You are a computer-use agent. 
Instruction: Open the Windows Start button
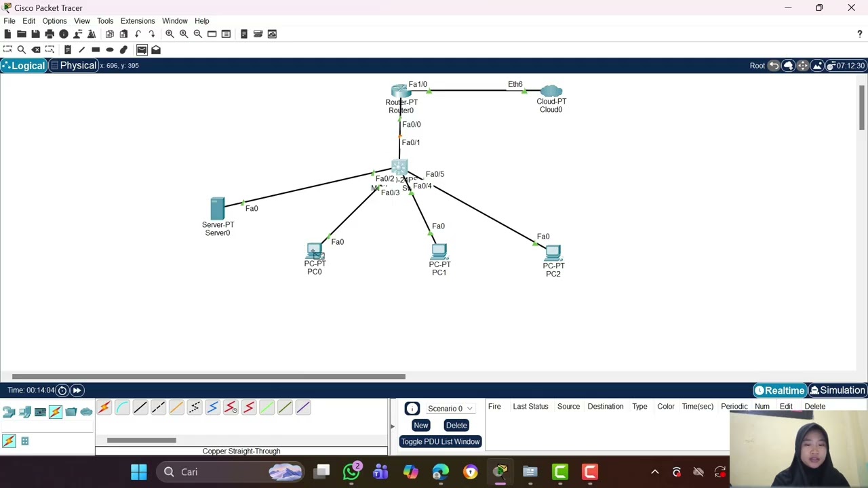[139, 472]
